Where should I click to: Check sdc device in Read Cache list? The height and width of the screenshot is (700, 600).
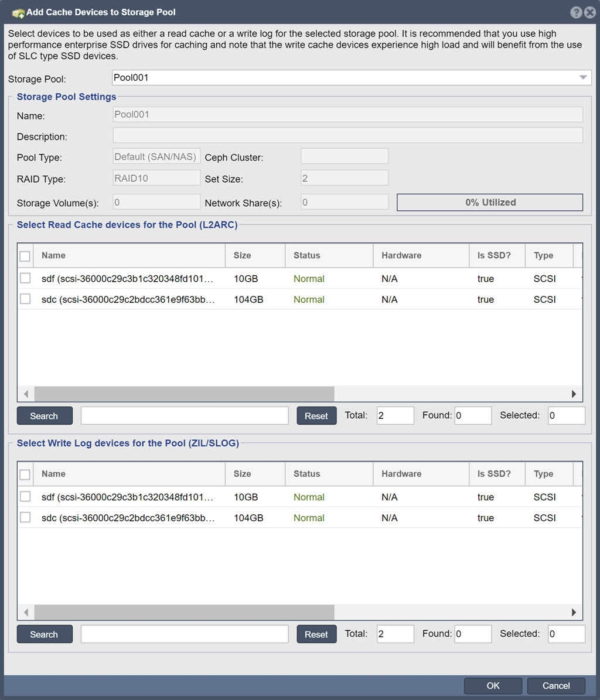[x=25, y=299]
